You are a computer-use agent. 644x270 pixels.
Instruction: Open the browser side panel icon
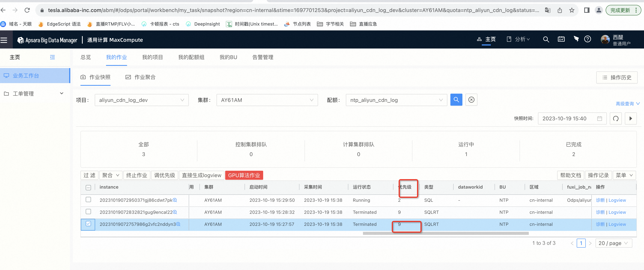[x=587, y=10]
